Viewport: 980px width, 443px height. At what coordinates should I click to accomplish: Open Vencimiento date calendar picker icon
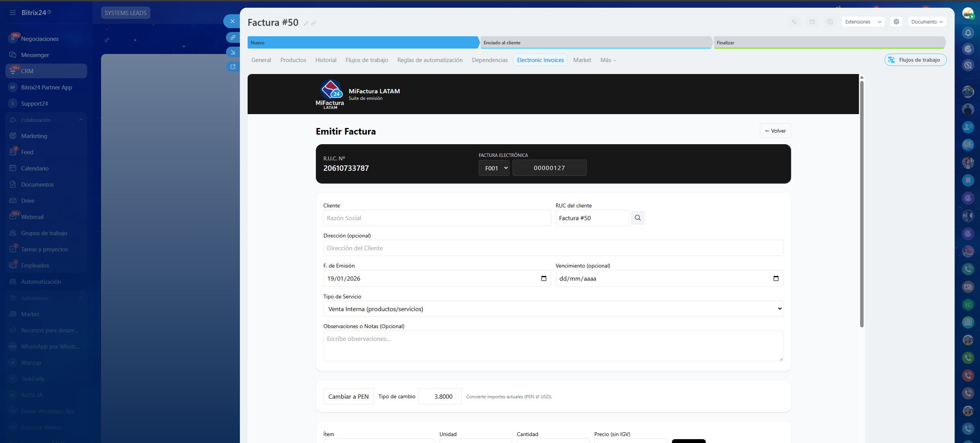(x=776, y=278)
